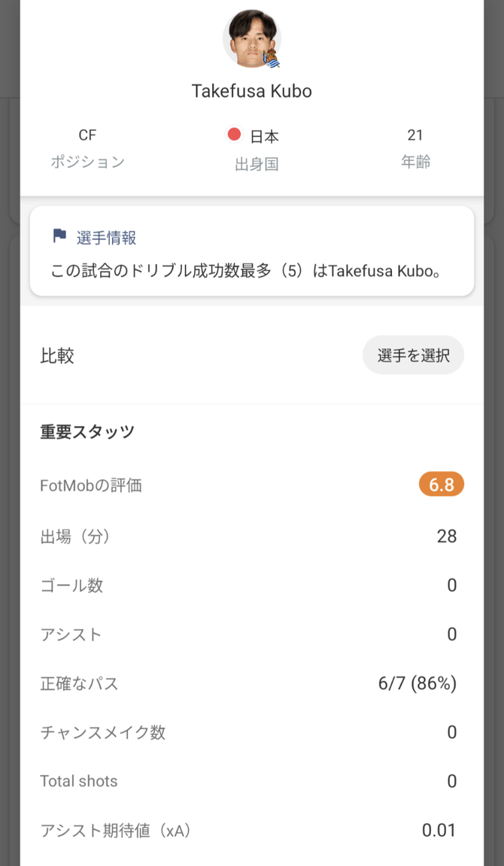Tap the CF position label
The image size is (504, 866).
(x=87, y=135)
